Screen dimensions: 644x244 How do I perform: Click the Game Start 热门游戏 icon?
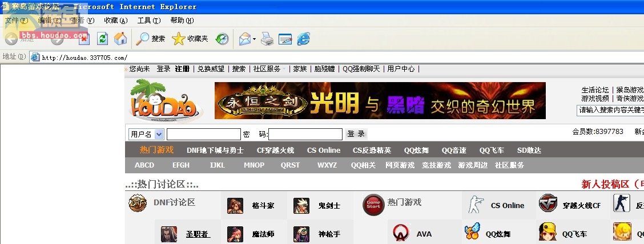click(x=374, y=205)
